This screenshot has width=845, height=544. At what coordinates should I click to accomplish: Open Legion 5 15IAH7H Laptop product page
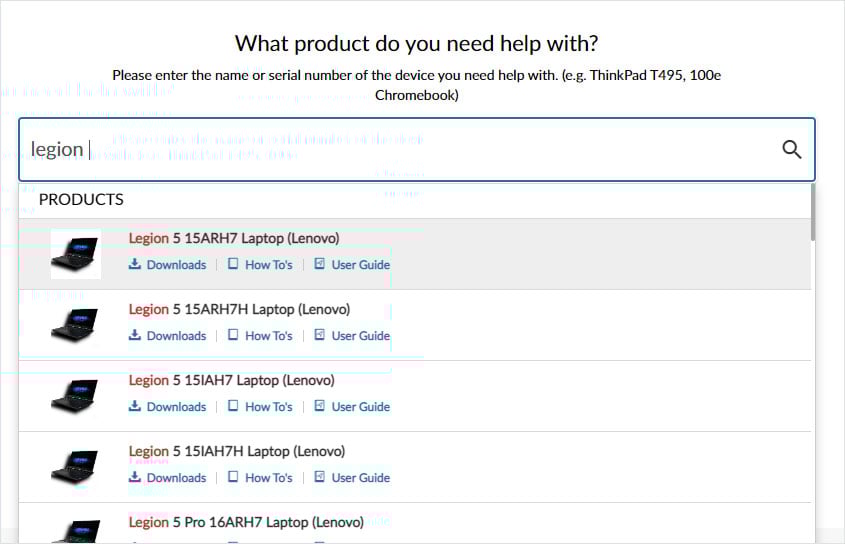point(236,451)
